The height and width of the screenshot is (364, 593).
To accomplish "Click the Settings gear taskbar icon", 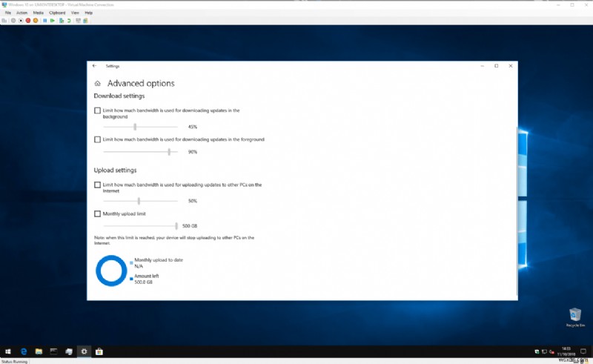I will click(x=84, y=351).
